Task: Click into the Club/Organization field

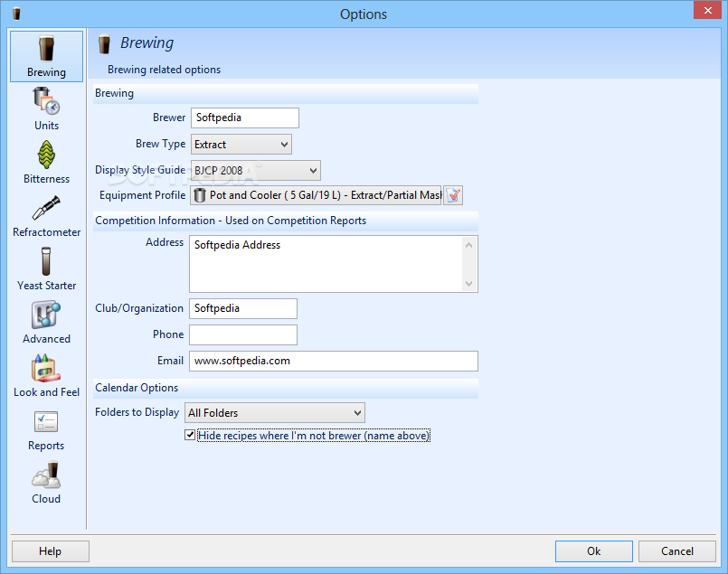Action: click(x=243, y=308)
